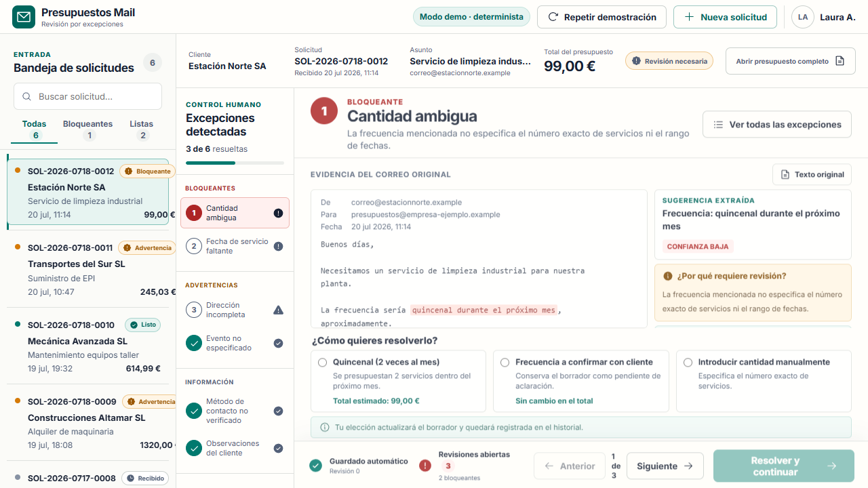
Task: Select Introducir cantidad manualmente option
Action: 764,381
